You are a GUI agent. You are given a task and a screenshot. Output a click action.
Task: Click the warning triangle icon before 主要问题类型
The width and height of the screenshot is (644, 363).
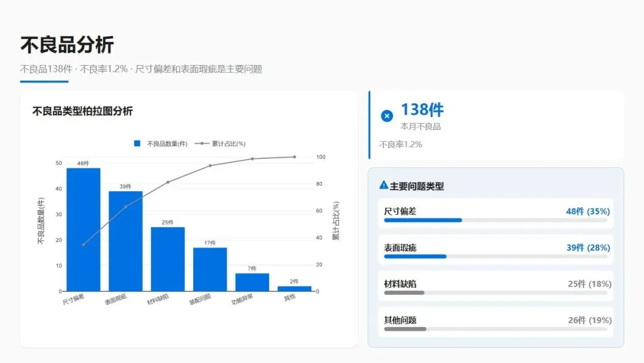[383, 185]
